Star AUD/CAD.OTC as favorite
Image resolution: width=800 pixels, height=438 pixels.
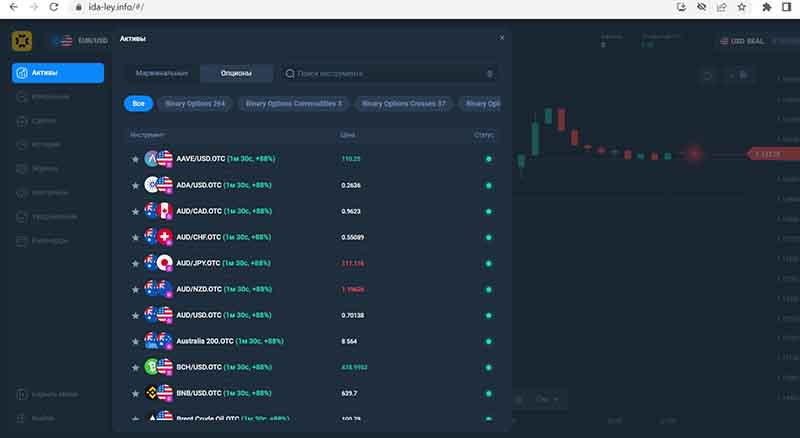tap(135, 211)
